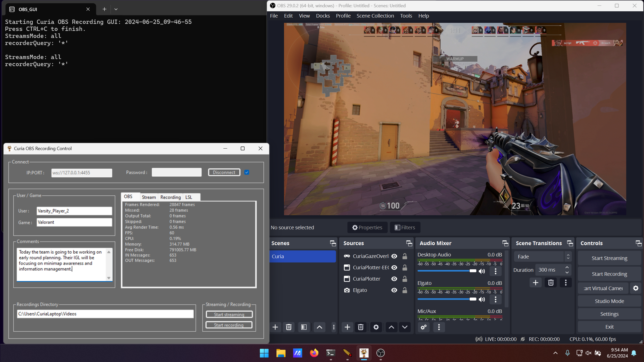Click Disconnect button in Curia control
This screenshot has width=644, height=362.
pyautogui.click(x=224, y=173)
